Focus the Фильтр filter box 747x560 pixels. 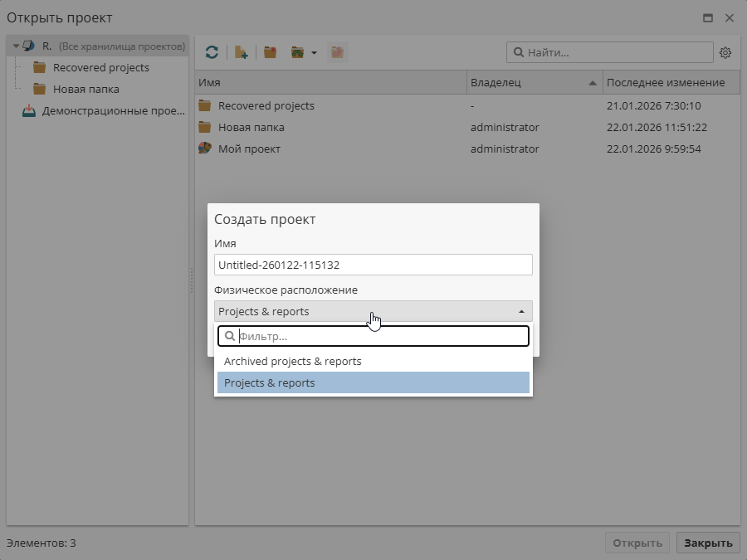380,336
